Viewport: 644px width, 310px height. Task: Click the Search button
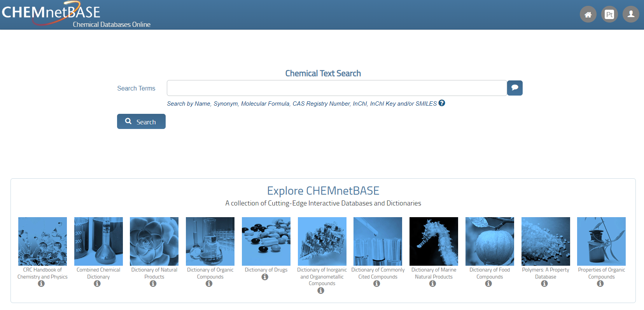(141, 122)
